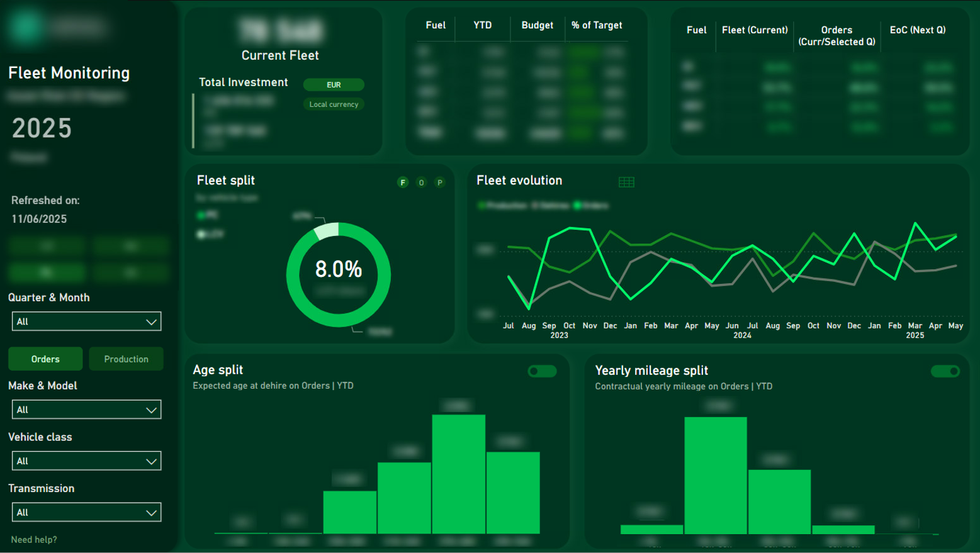Screen dimensions: 980x553
Task: Click the Fleet evolution chart title
Action: click(x=519, y=181)
